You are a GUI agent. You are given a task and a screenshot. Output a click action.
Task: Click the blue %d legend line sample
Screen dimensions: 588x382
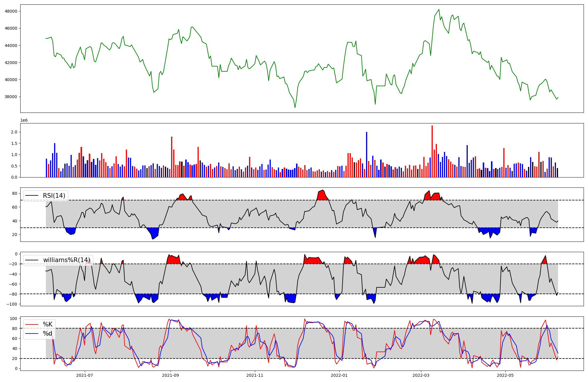32,334
